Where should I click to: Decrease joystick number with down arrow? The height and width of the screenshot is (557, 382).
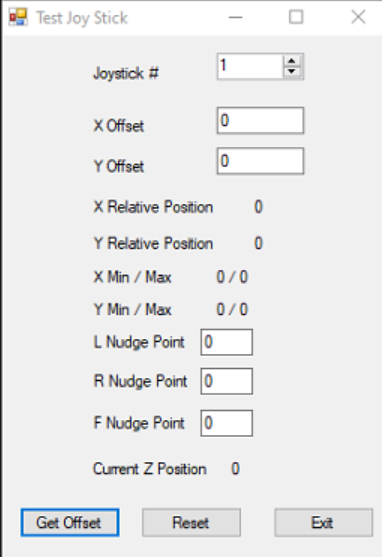point(292,71)
